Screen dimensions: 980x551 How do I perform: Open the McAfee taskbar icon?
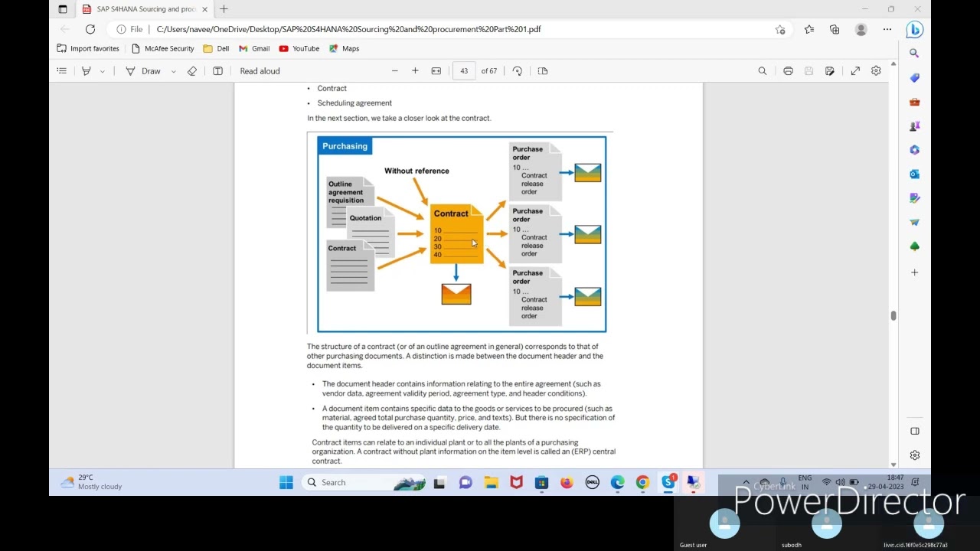point(516,482)
